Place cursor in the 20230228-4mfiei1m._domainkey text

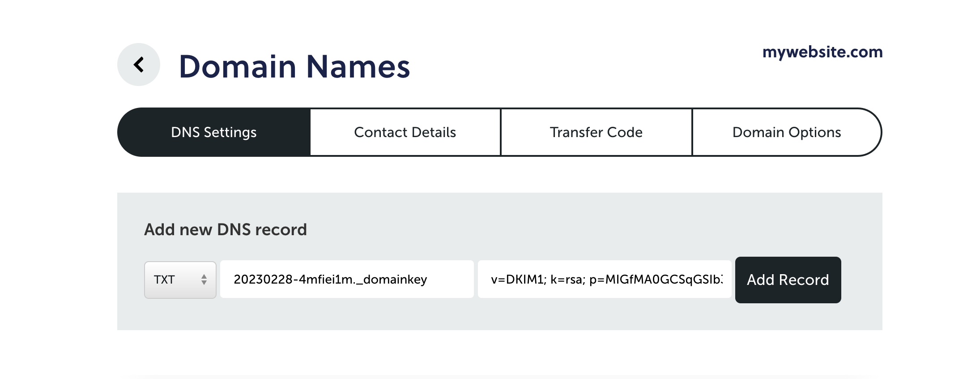tap(330, 280)
